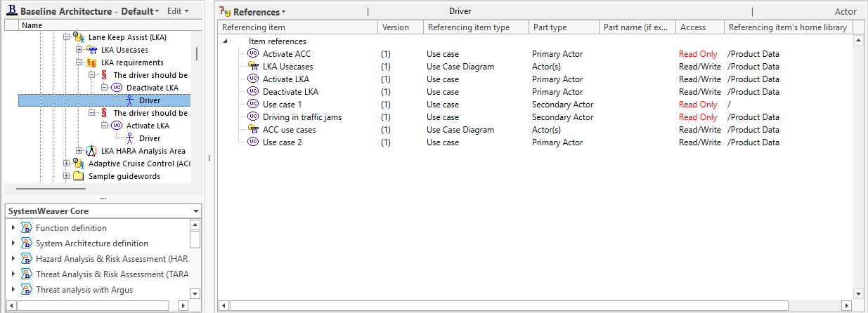
Task: Click the references list scroll up arrow
Action: click(x=858, y=41)
